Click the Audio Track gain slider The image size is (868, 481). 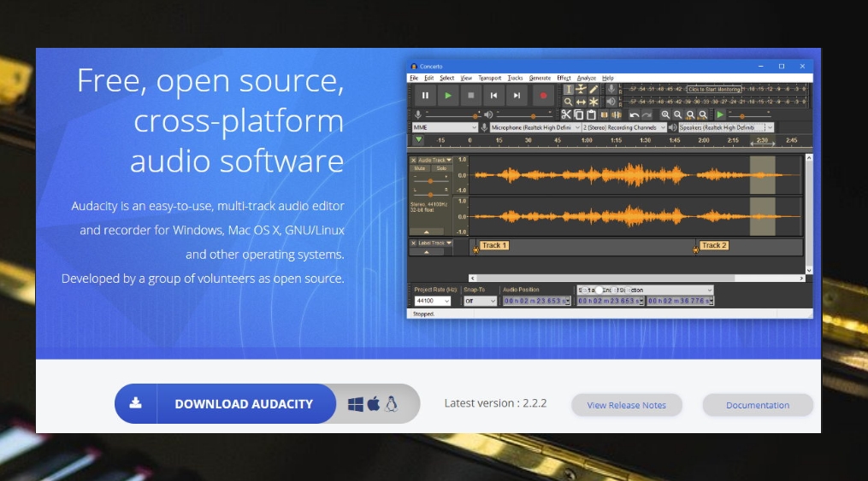click(x=431, y=180)
